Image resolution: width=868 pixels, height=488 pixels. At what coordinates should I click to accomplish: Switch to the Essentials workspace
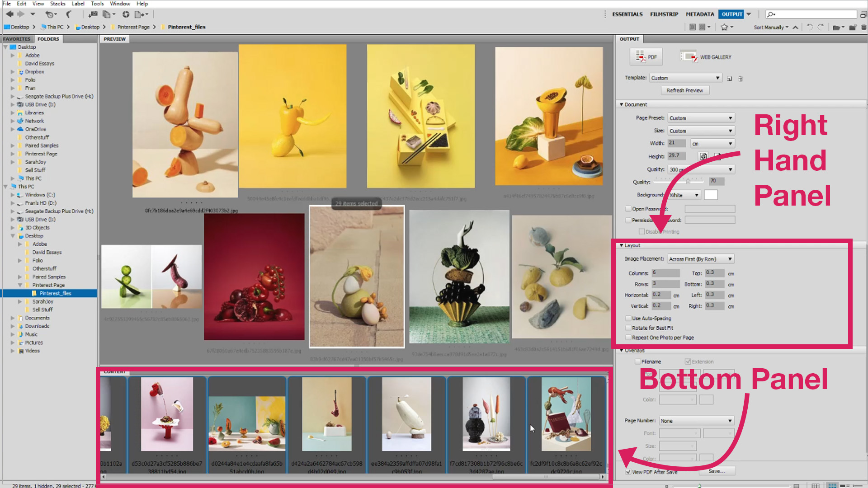(627, 14)
